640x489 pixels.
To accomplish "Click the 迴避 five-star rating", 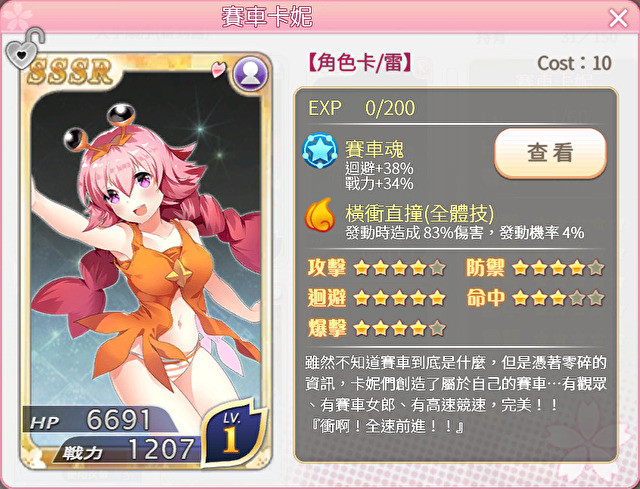I will (x=376, y=298).
